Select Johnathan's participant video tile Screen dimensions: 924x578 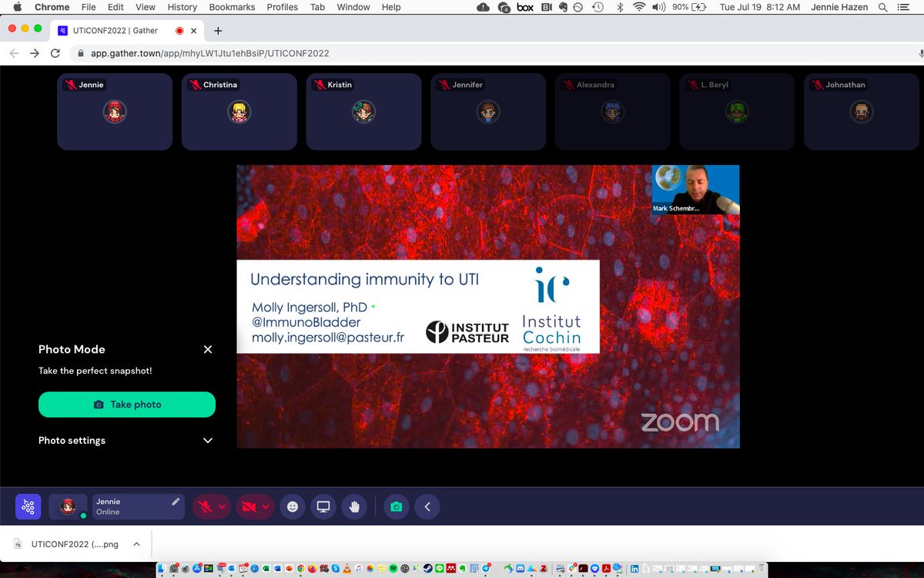[862, 111]
